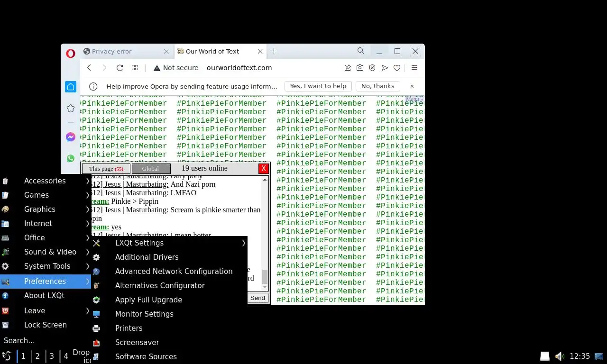
Task: Launch Apply Full Upgrade
Action: tap(169, 300)
